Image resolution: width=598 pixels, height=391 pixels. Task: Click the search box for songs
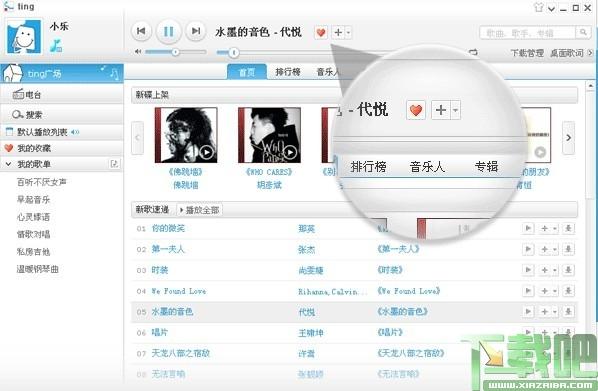527,33
